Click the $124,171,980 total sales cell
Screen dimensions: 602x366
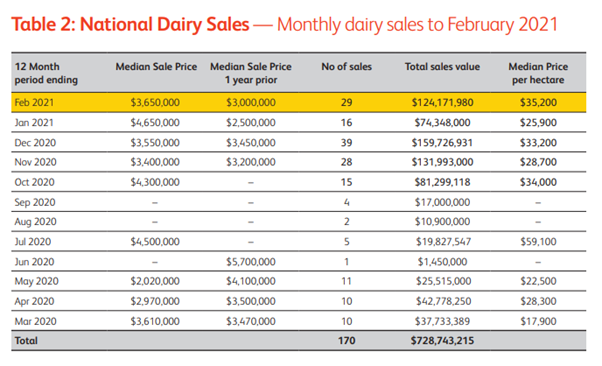pyautogui.click(x=442, y=103)
